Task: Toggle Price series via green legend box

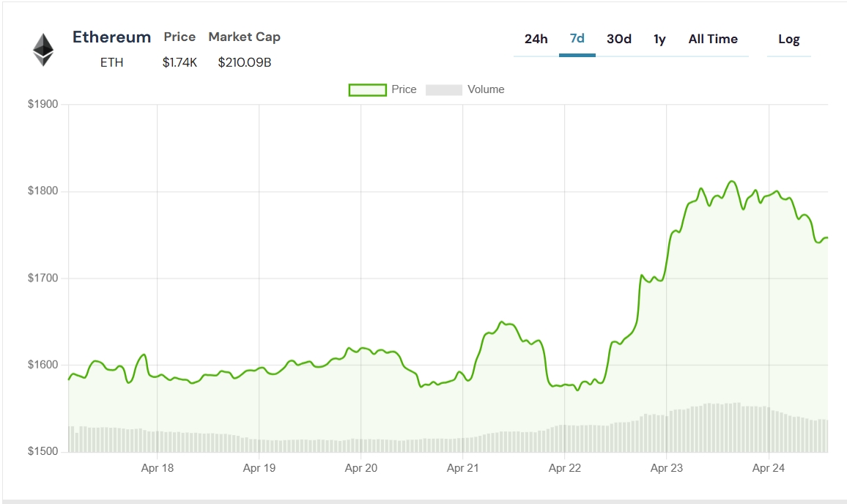Action: tap(367, 89)
